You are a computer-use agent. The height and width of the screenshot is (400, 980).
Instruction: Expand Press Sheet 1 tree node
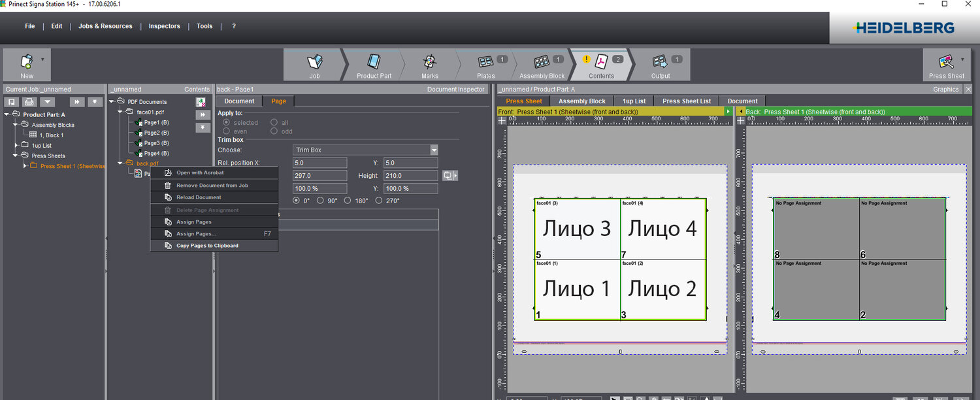click(x=25, y=166)
